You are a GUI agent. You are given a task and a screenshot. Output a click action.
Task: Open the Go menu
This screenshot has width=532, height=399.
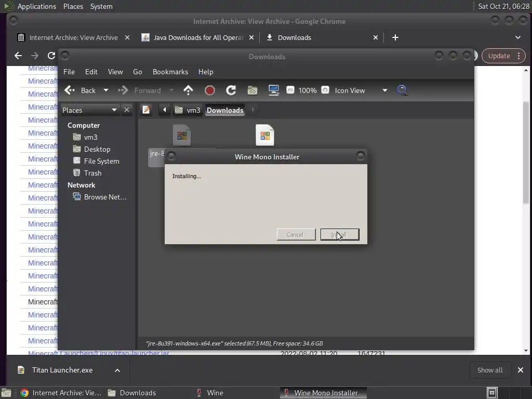(137, 72)
